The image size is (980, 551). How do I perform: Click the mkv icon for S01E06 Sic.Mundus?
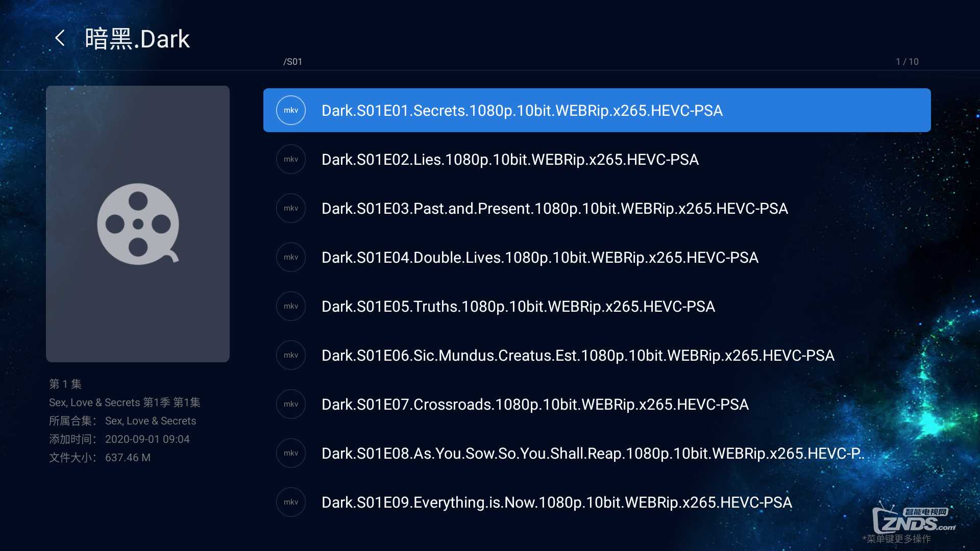click(x=291, y=355)
